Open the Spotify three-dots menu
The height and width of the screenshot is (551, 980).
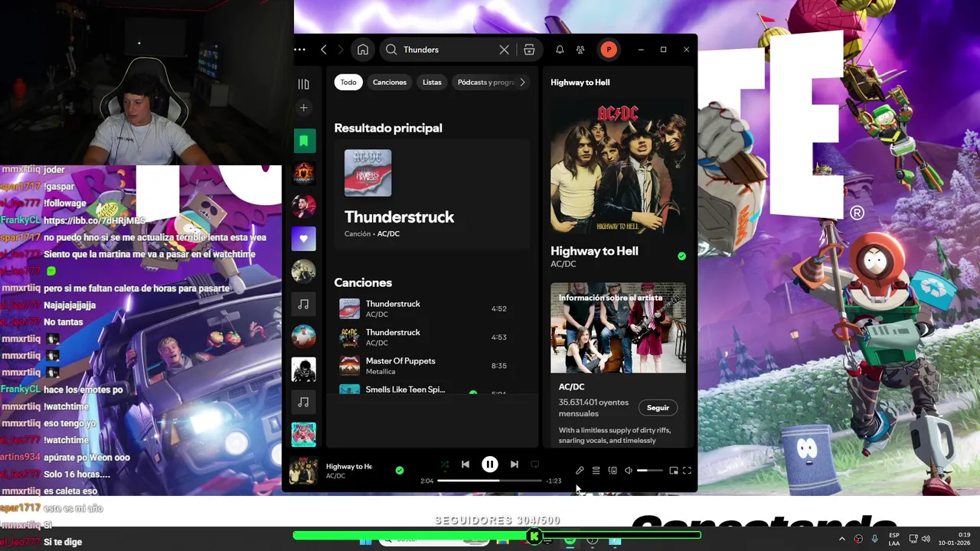pyautogui.click(x=299, y=50)
